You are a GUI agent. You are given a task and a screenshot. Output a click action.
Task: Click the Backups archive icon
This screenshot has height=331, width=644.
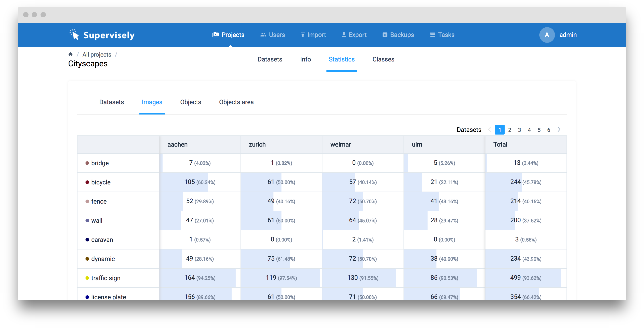[x=385, y=35]
